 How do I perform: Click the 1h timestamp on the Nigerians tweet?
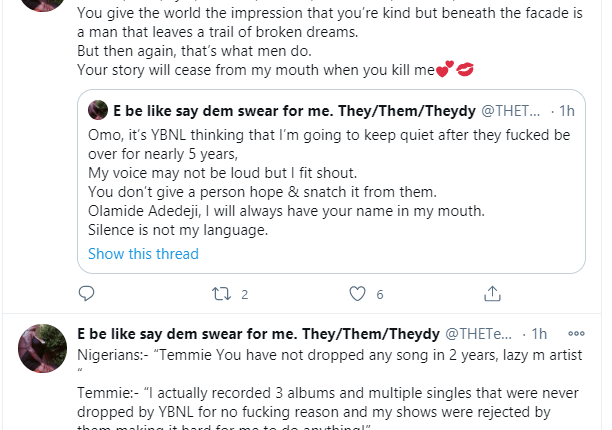click(x=539, y=333)
